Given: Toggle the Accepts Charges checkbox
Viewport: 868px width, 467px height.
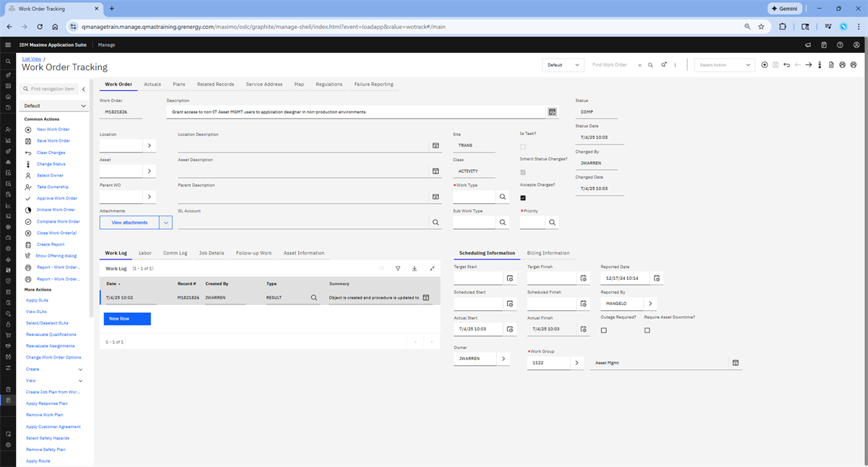Looking at the screenshot, I should [x=523, y=197].
